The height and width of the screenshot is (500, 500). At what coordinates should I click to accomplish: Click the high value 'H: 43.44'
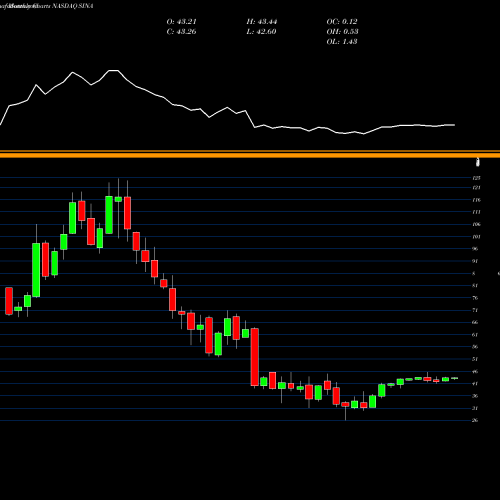tap(262, 22)
